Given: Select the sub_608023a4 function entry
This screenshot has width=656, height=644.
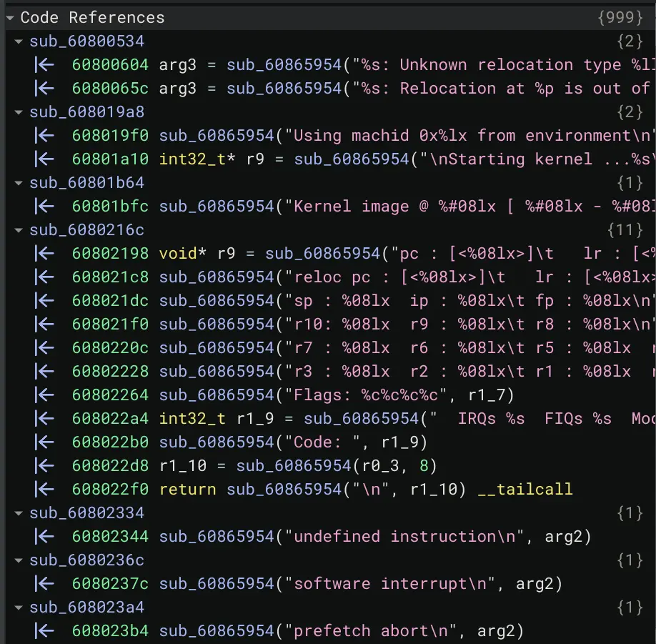Looking at the screenshot, I should [86, 608].
